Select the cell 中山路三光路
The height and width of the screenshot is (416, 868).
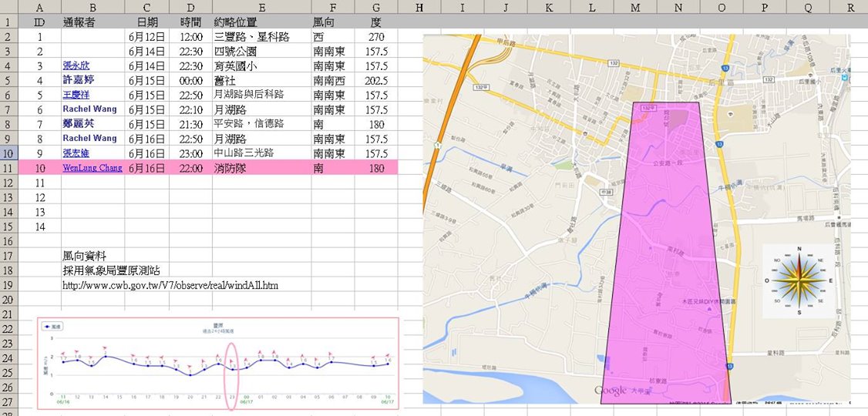click(x=262, y=153)
